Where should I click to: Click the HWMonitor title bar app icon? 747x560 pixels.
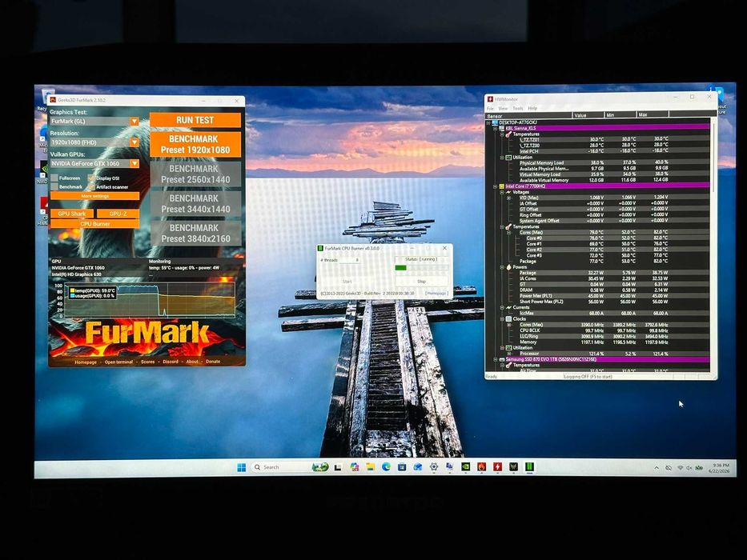coord(490,99)
